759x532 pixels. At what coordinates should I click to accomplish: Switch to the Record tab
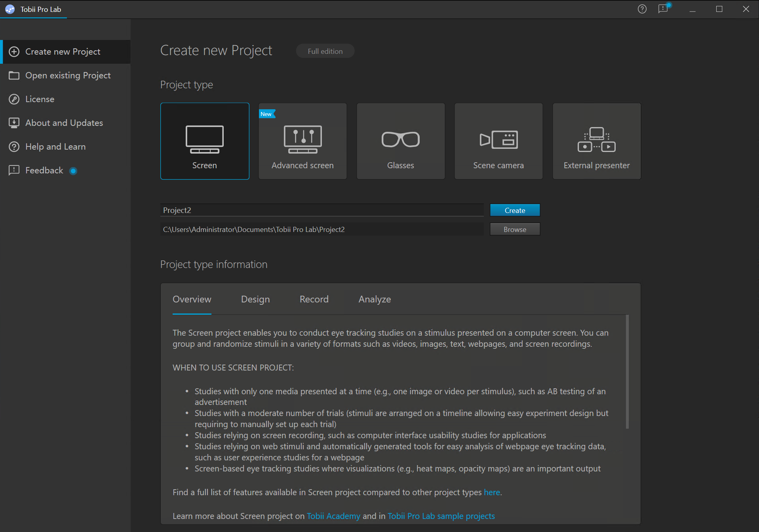click(314, 300)
